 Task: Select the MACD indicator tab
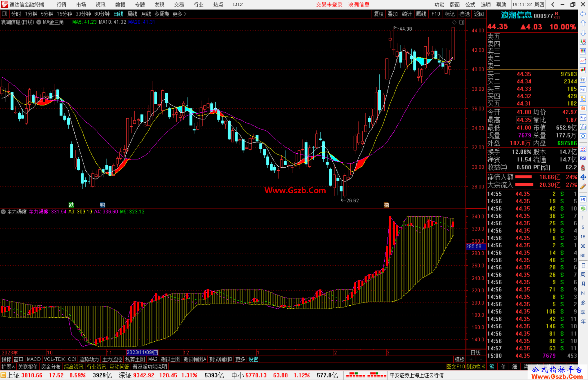pos(33,359)
